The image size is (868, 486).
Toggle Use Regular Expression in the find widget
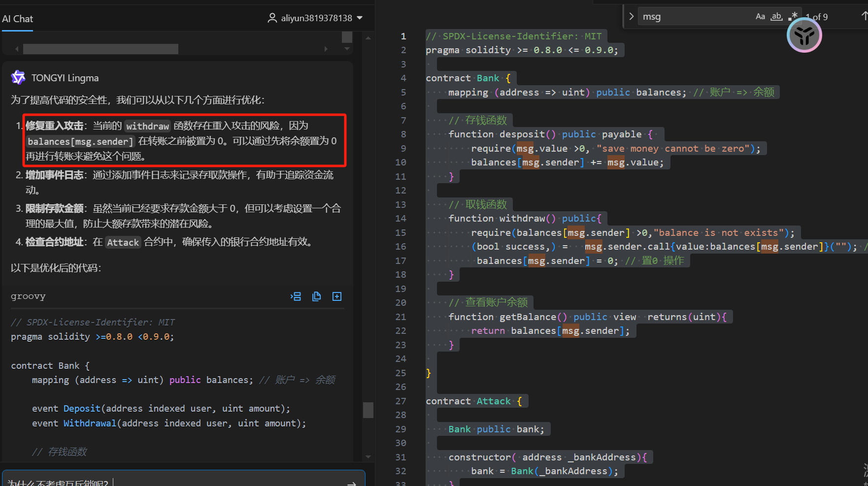(792, 17)
